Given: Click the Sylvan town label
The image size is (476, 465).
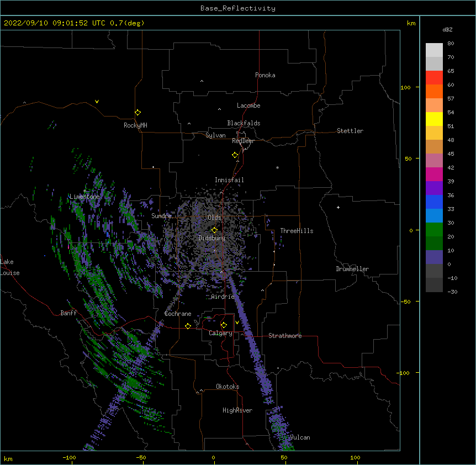Looking at the screenshot, I should pyautogui.click(x=215, y=135).
